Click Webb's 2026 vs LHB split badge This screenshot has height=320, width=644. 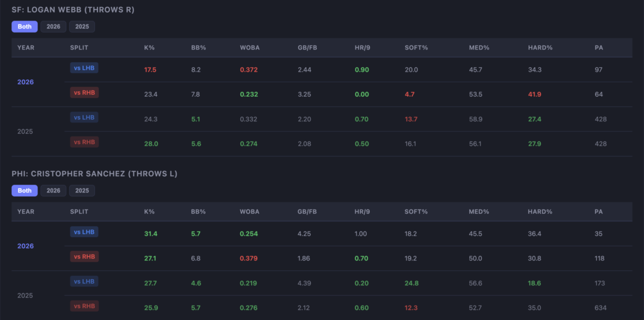tap(84, 68)
